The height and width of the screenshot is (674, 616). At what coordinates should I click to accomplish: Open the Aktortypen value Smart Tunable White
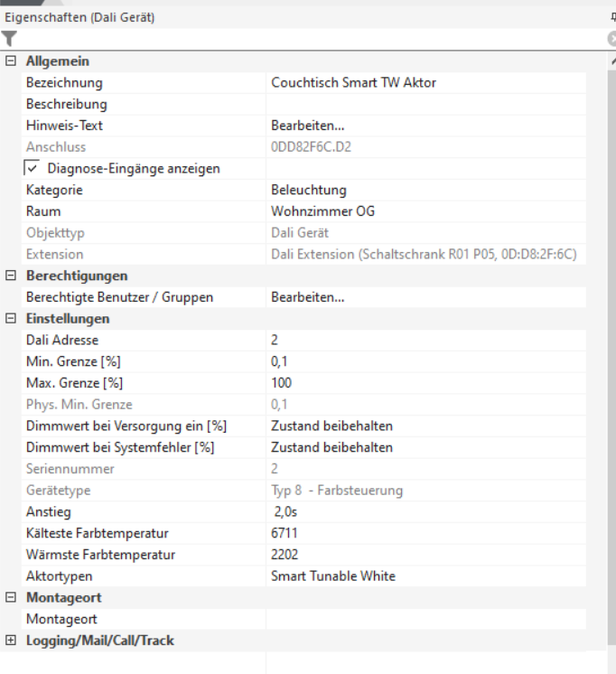click(x=426, y=576)
